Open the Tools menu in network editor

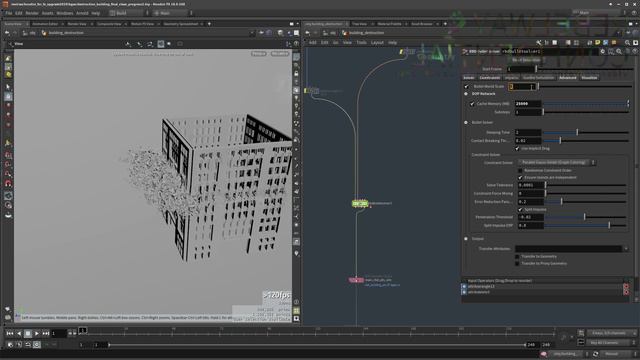(x=361, y=42)
